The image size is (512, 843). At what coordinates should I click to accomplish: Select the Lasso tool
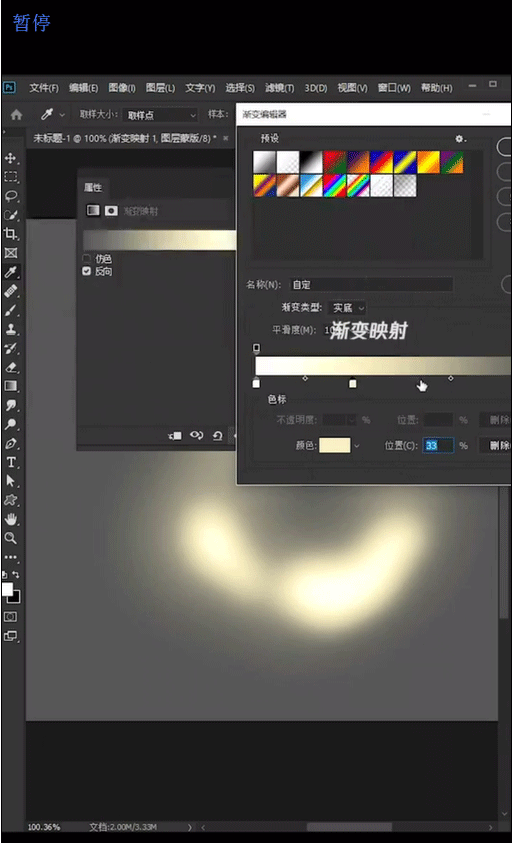click(10, 196)
